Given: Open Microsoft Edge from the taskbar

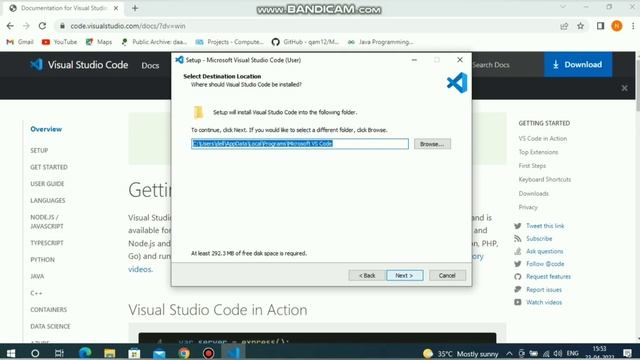Looking at the screenshot, I should (x=85, y=353).
